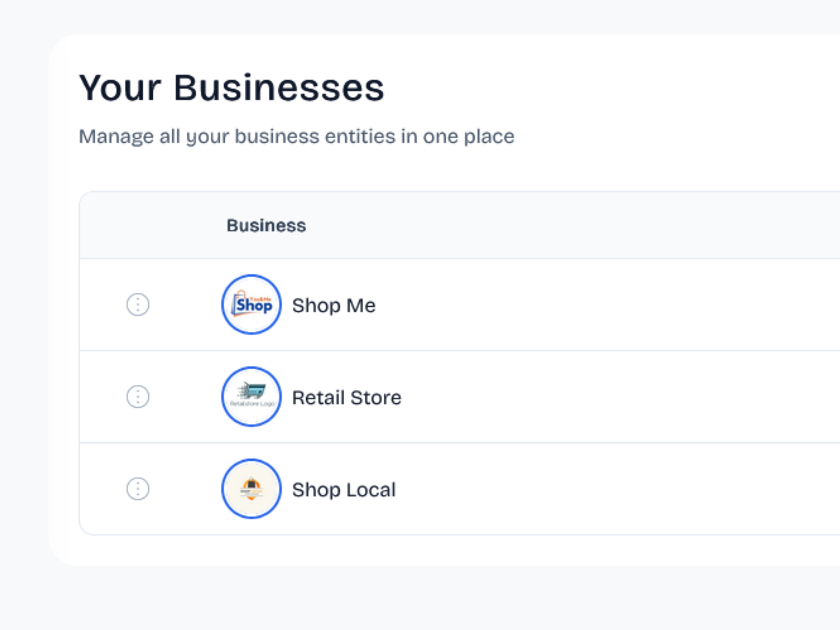The image size is (840, 630).
Task: Expand options for the Shop Local row
Action: pos(137,490)
